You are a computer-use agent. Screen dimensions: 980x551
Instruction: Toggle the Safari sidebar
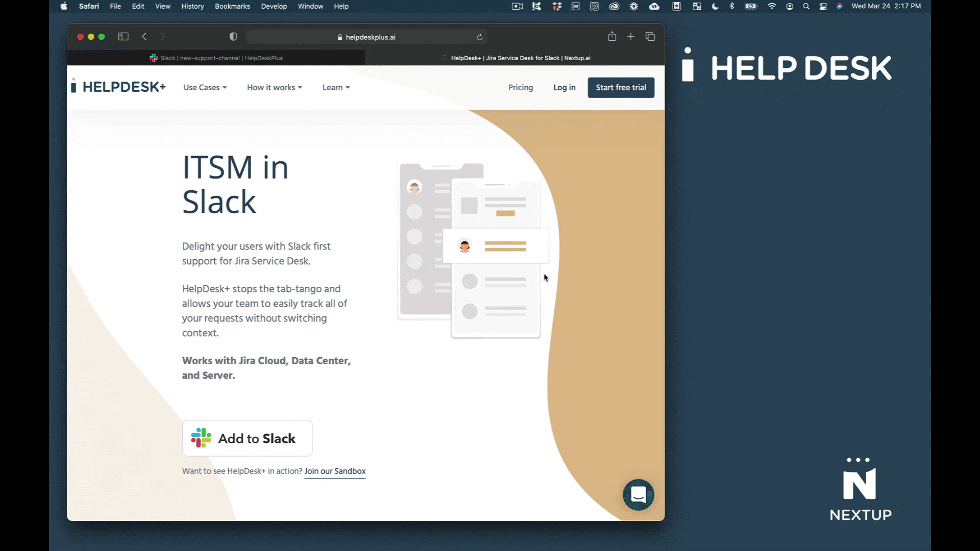(x=123, y=36)
